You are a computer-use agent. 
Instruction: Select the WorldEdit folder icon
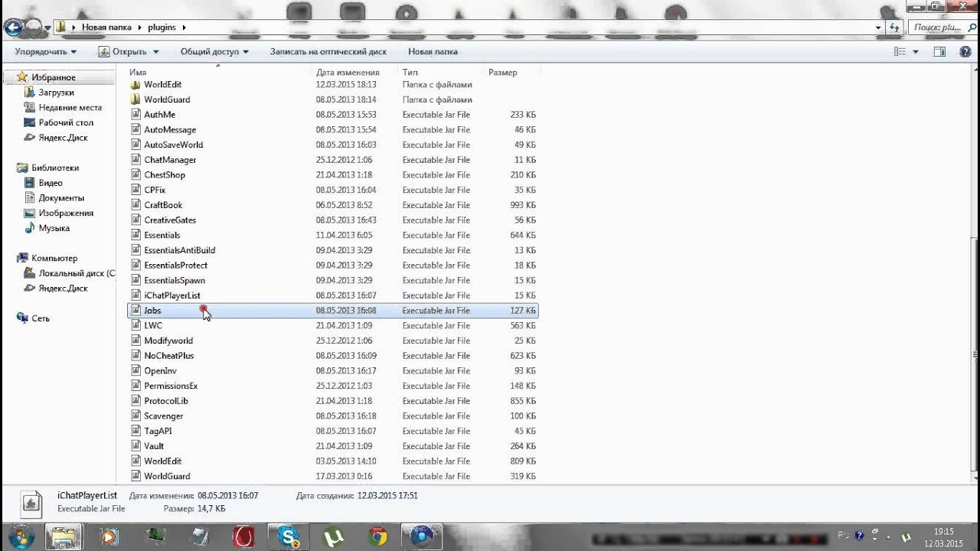click(136, 84)
